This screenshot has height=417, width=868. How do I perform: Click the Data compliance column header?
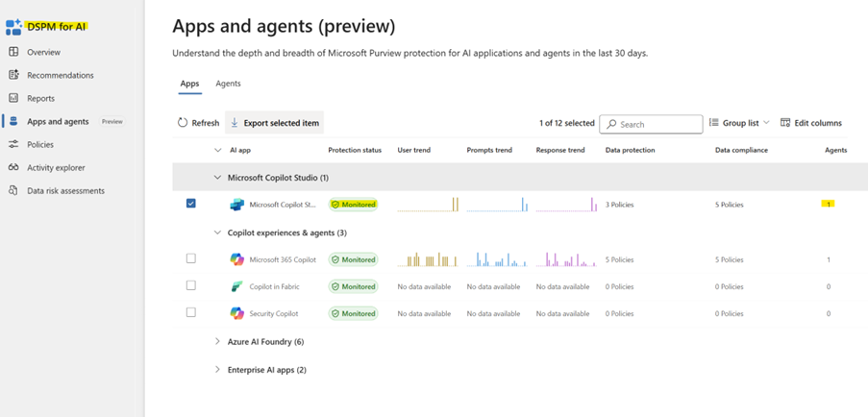click(x=741, y=151)
